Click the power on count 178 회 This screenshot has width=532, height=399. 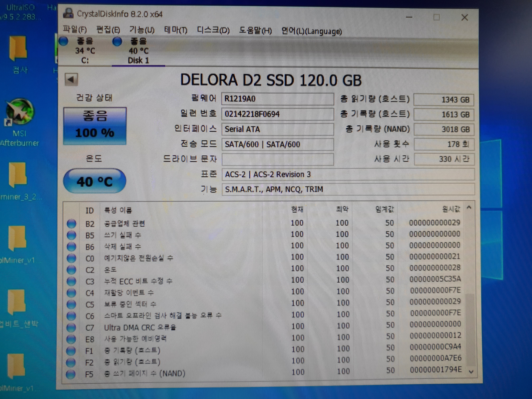tap(444, 144)
